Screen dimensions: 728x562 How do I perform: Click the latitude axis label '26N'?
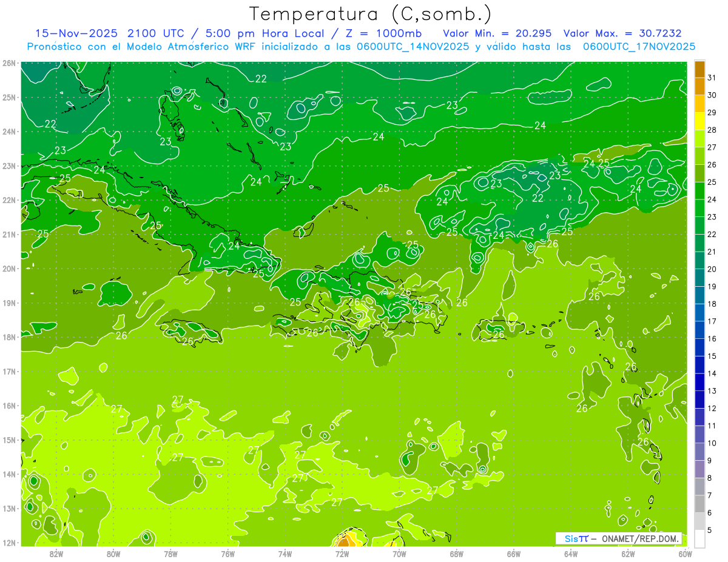pyautogui.click(x=9, y=63)
